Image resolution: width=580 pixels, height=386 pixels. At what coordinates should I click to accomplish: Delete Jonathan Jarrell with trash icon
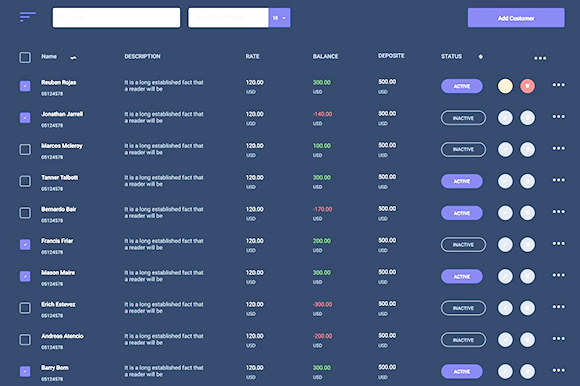coord(527,118)
